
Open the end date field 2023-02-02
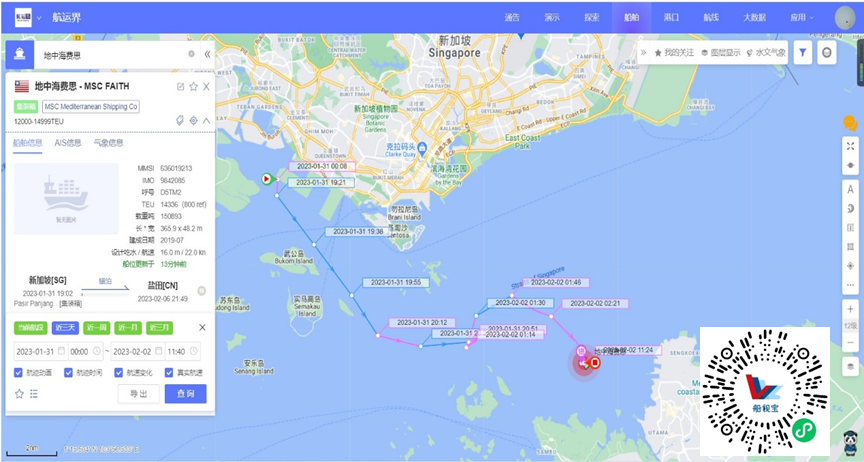click(x=138, y=351)
